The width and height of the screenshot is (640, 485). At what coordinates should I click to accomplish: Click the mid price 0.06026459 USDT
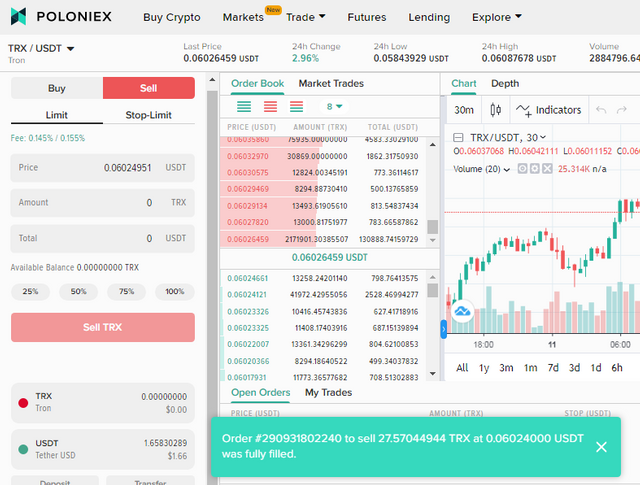pos(330,258)
